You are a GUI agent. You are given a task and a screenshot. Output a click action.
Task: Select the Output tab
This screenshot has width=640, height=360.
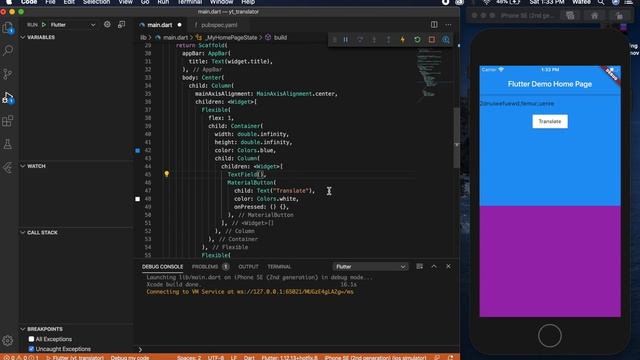pyautogui.click(x=248, y=267)
